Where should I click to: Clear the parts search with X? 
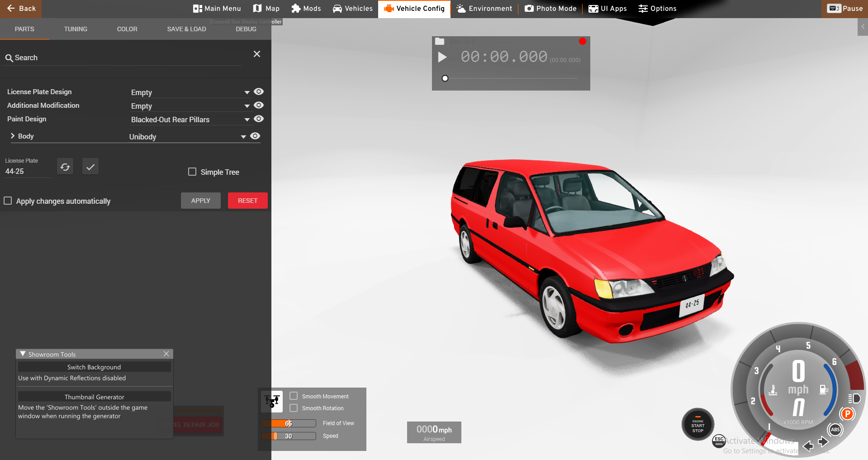point(257,54)
